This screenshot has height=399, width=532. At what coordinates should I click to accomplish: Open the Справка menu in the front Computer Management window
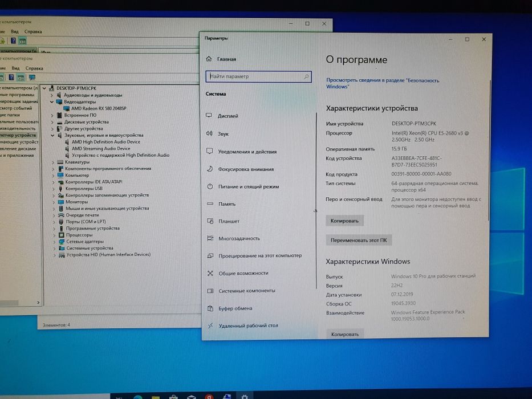[x=34, y=68]
